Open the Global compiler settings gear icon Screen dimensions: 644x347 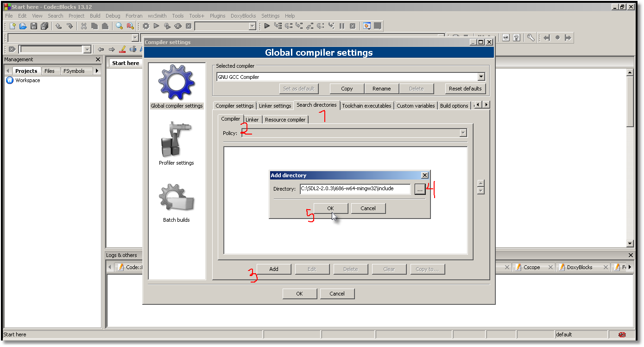pos(177,84)
